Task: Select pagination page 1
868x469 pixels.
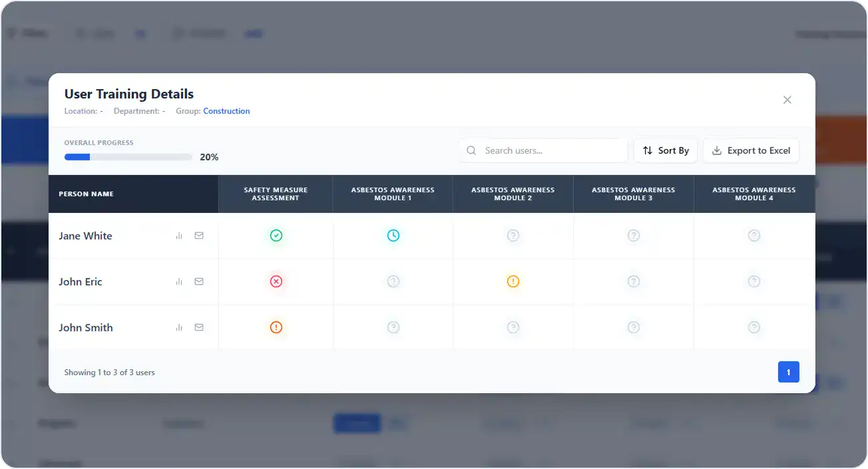Action: click(x=788, y=372)
